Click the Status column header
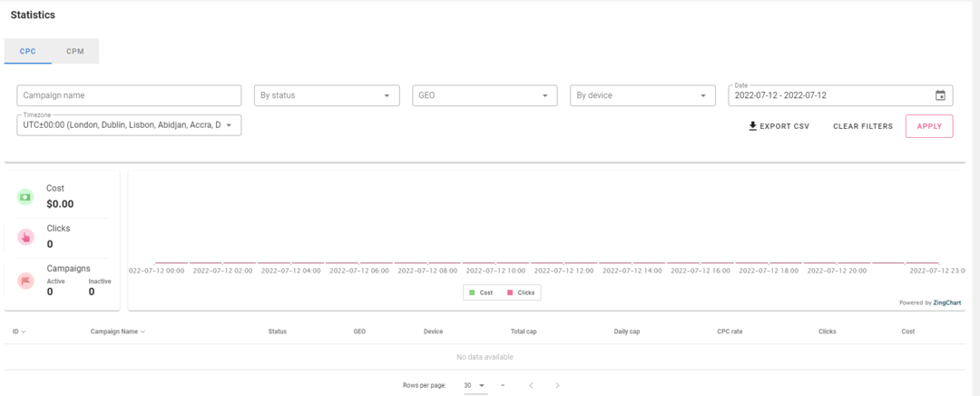980x396 pixels. tap(278, 332)
